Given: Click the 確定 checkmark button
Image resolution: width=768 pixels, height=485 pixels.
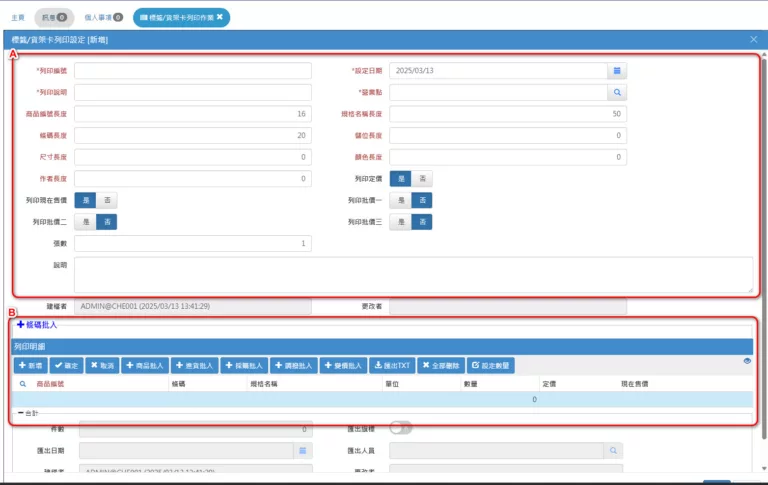Looking at the screenshot, I should 64,366.
